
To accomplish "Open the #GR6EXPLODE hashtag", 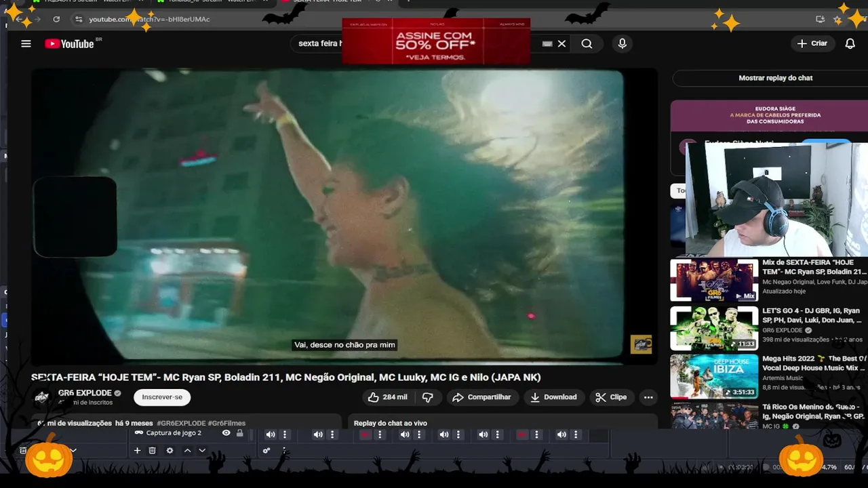I will coord(181,423).
